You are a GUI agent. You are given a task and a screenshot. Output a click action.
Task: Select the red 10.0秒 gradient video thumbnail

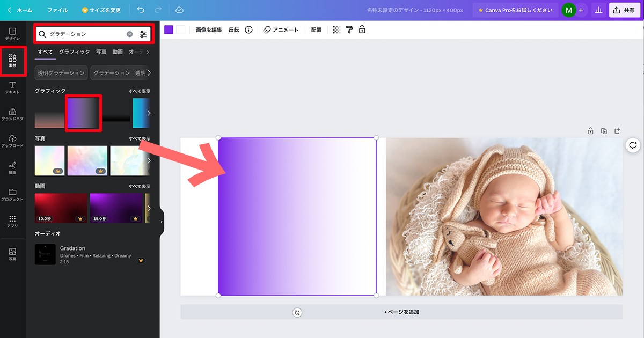tap(61, 208)
